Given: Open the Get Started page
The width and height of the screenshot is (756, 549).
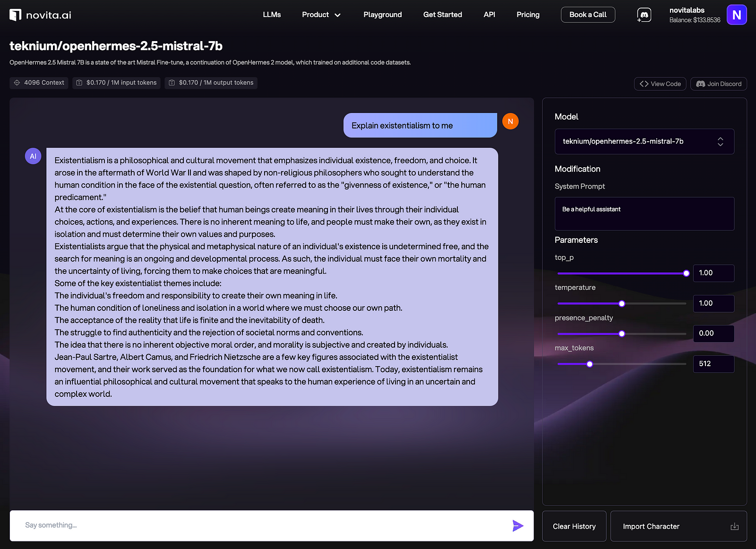Looking at the screenshot, I should (443, 15).
